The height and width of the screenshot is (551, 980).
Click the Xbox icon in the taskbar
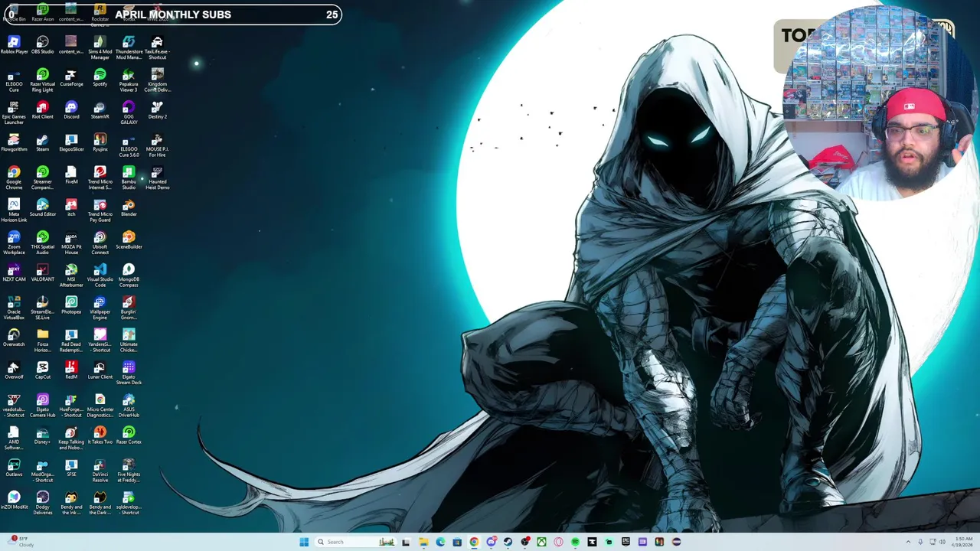pyautogui.click(x=541, y=542)
